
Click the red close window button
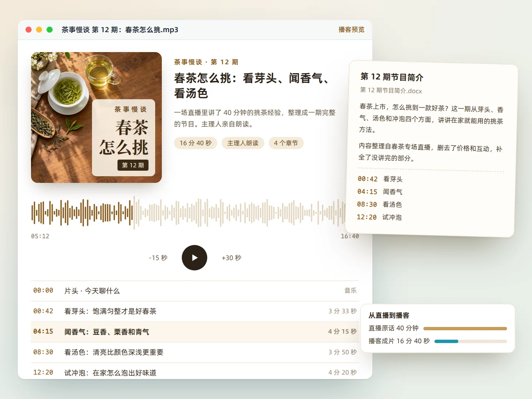pyautogui.click(x=28, y=30)
